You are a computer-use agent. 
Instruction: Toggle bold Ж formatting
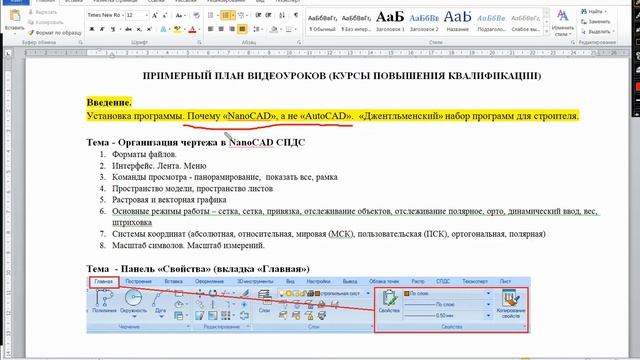coord(92,29)
